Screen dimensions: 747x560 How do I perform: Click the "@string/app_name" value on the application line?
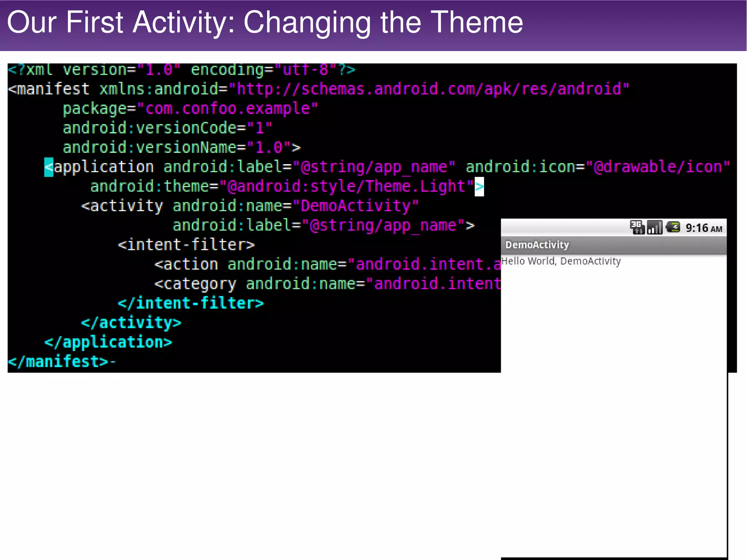point(374,167)
